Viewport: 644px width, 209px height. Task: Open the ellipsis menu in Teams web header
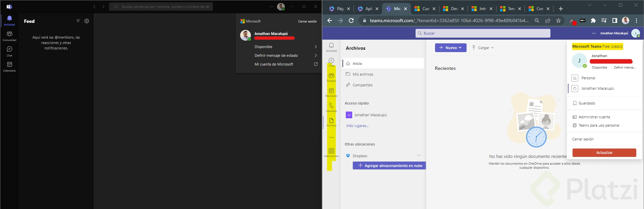594,33
